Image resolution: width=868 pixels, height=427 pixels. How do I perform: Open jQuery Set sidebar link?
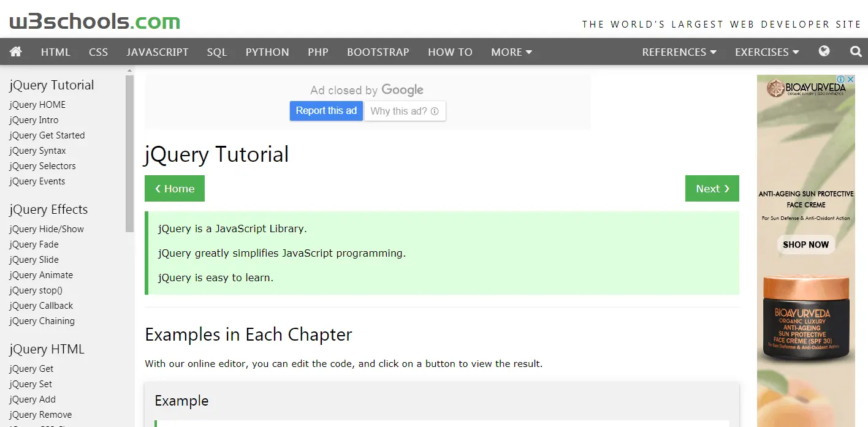pyautogui.click(x=31, y=384)
